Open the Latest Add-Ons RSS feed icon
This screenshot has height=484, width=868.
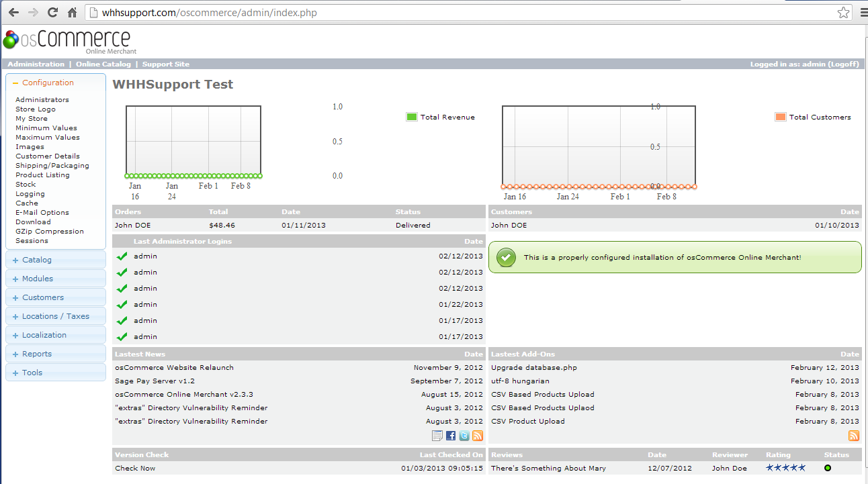pyautogui.click(x=854, y=436)
